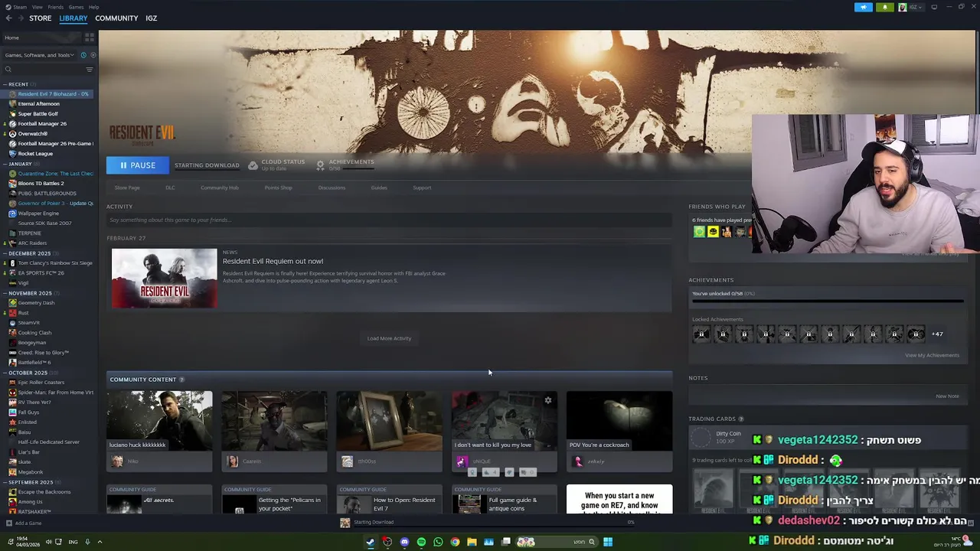This screenshot has width=980, height=551.
Task: Collapse the NOVEMBER 2025 group
Action: [5, 293]
